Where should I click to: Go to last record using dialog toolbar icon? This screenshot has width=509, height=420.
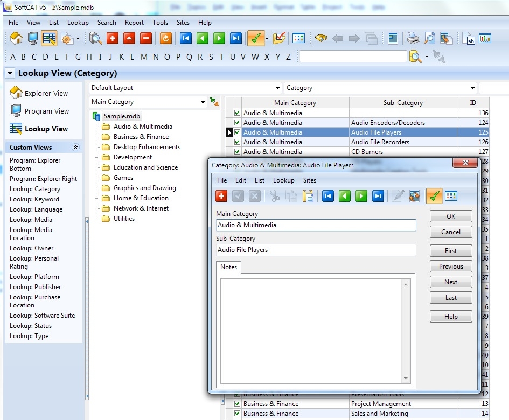[x=378, y=196]
